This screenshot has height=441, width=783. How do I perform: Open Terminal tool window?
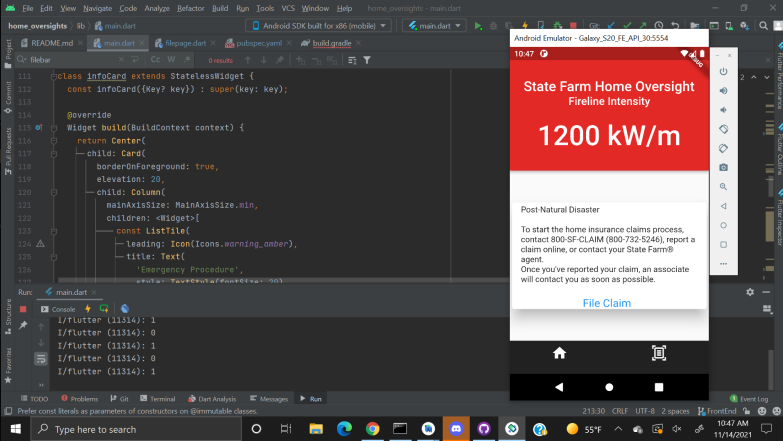[x=158, y=399]
